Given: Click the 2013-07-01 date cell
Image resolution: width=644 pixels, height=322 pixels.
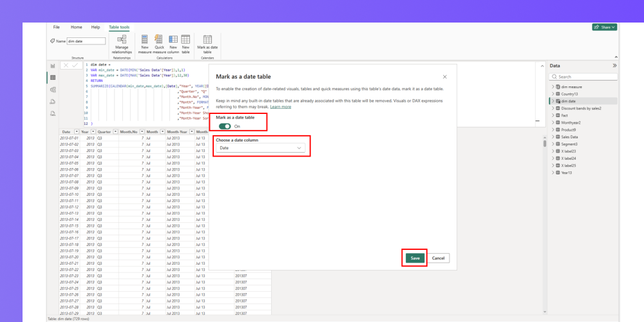Looking at the screenshot, I should click(x=69, y=138).
